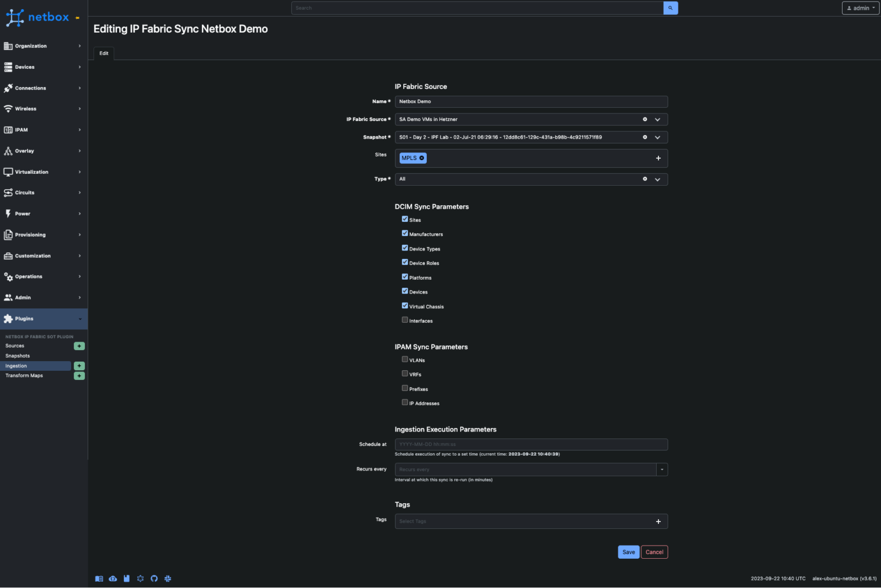The height and width of the screenshot is (588, 881).
Task: Open the Devices sidebar section icon
Action: tap(9, 67)
